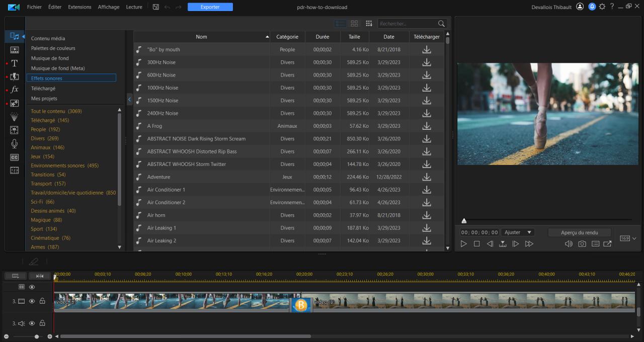Open the voice-over recording microphone icon

[15, 144]
